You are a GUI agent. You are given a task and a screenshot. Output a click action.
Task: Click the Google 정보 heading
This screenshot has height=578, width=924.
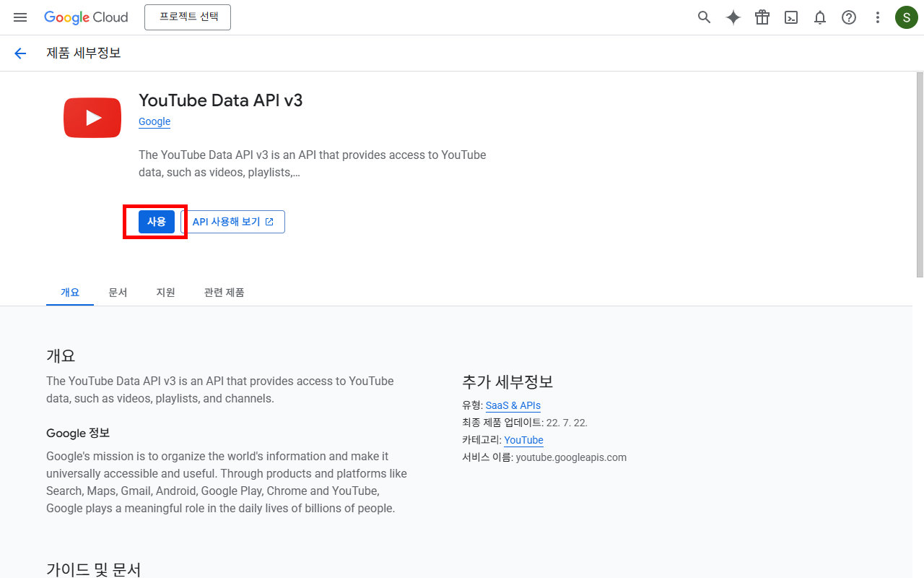[78, 433]
